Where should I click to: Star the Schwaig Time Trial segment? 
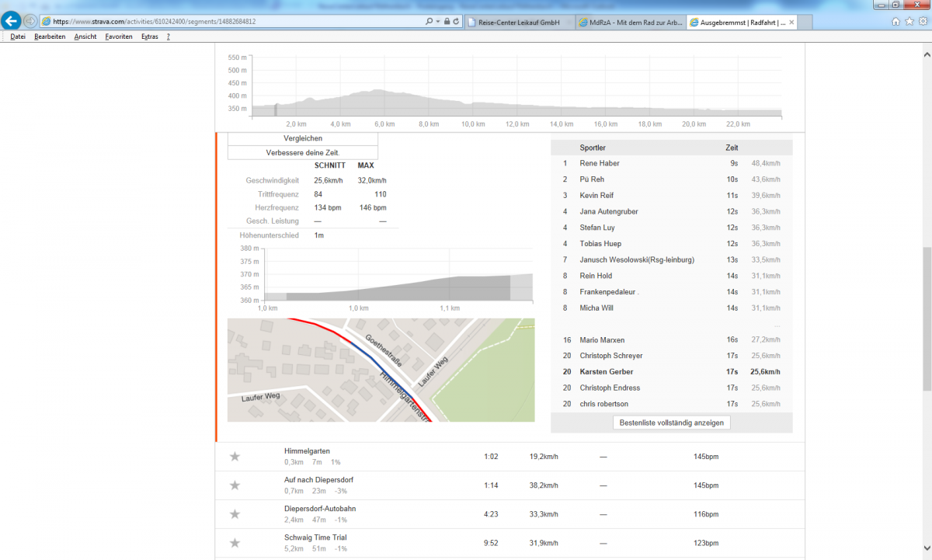[235, 543]
